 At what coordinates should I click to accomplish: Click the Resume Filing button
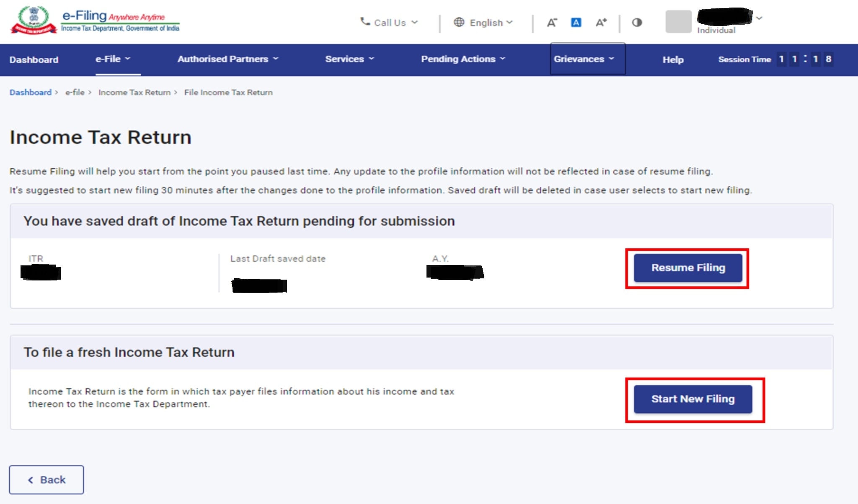[x=687, y=268]
